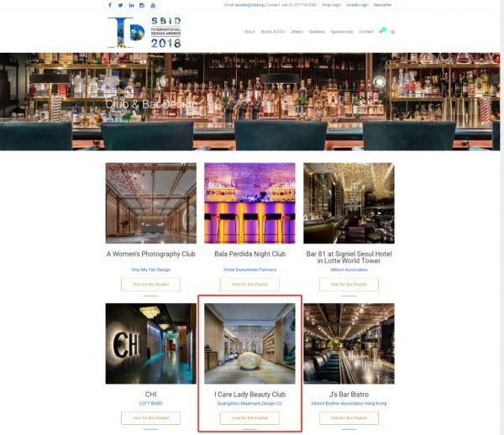Click the SBID 2018 awards logo
Screen dimensions: 504x435
(144, 32)
